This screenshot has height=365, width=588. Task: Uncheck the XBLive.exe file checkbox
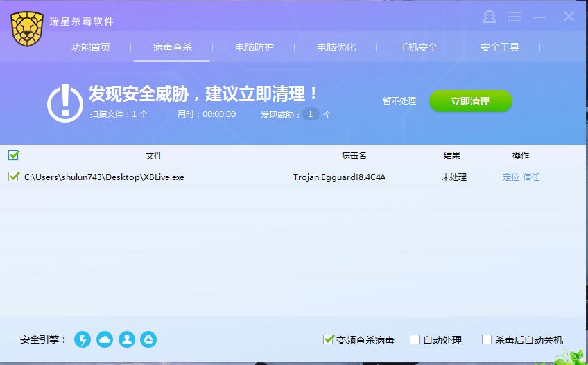(x=13, y=177)
